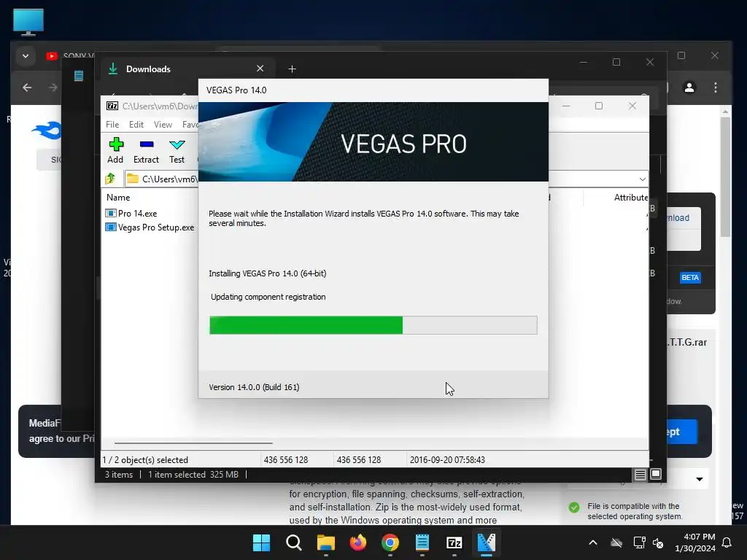Open the File menu in 7-Zip

pyautogui.click(x=112, y=124)
